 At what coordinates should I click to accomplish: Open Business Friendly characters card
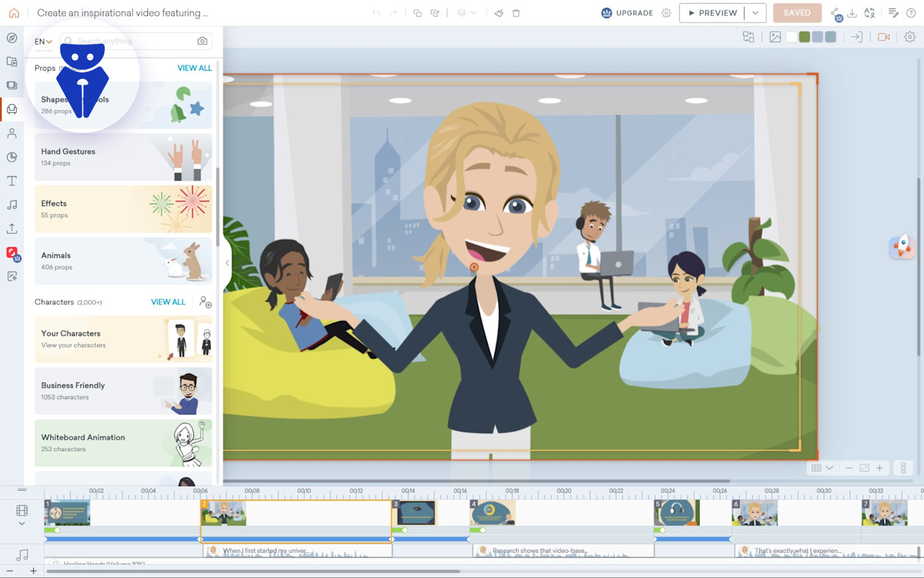click(x=123, y=391)
